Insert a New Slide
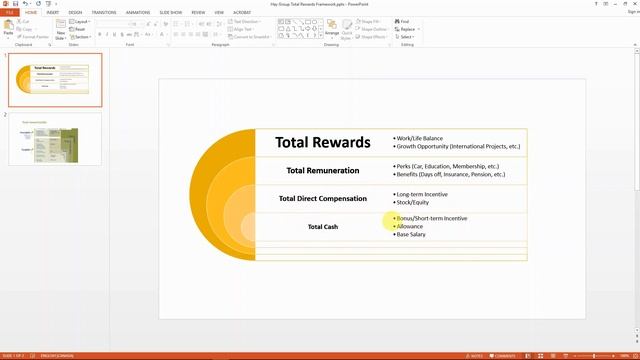Image resolution: width=640 pixels, height=360 pixels. click(60, 29)
